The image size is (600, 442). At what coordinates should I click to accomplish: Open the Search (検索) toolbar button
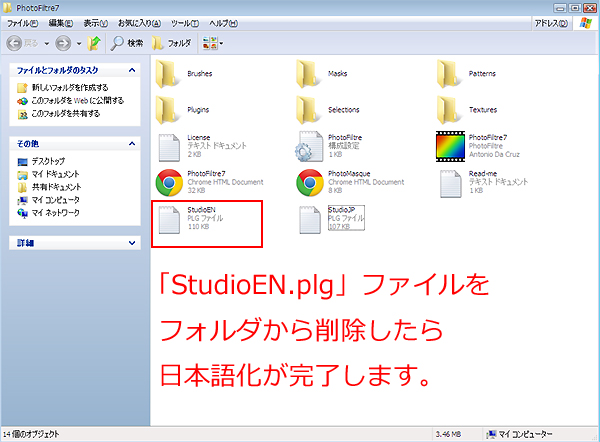127,43
